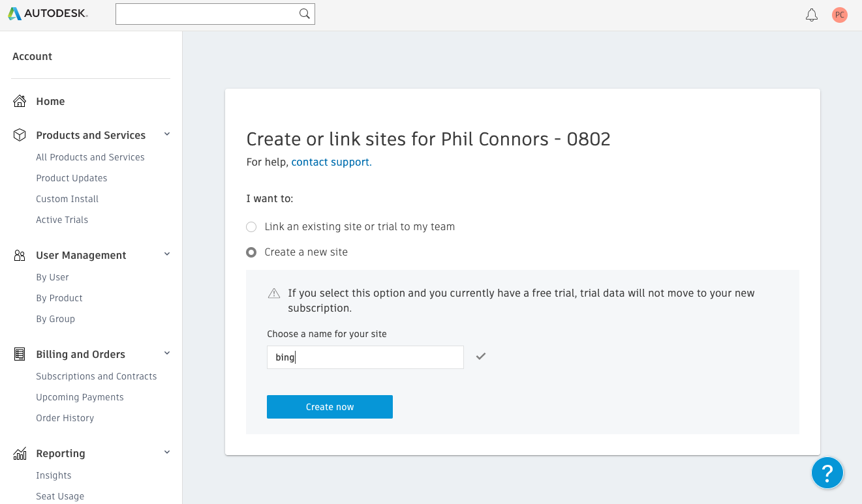
Task: Collapse the Products and Services section
Action: click(167, 134)
